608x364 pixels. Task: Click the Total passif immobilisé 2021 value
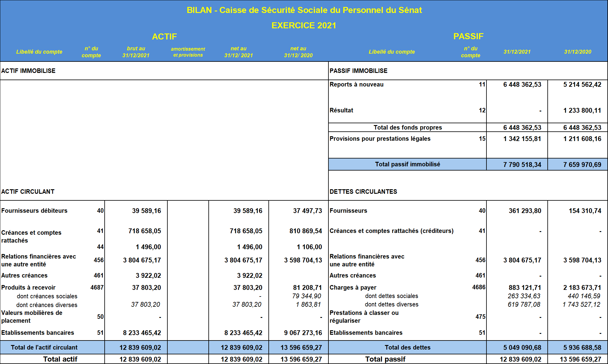point(522,165)
